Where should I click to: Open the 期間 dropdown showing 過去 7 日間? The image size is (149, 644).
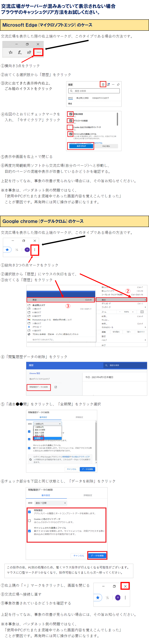click(x=51, y=503)
